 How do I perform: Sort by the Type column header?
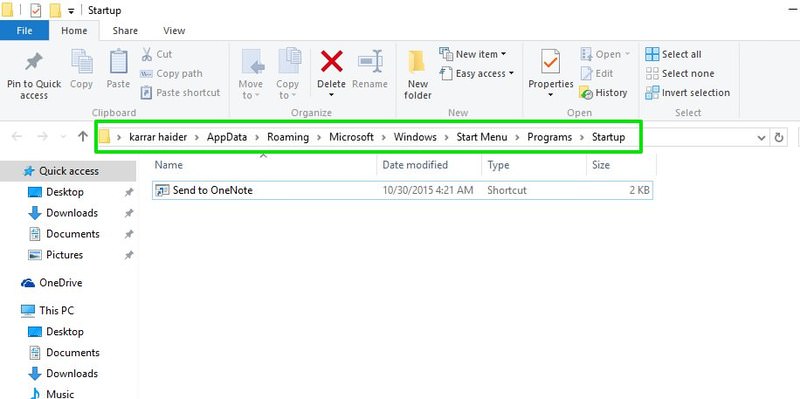pyautogui.click(x=534, y=165)
